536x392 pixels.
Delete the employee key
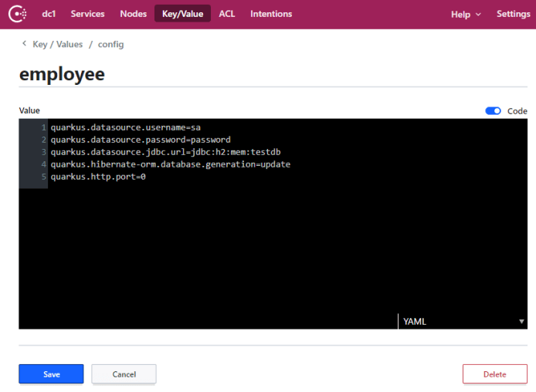pos(494,374)
